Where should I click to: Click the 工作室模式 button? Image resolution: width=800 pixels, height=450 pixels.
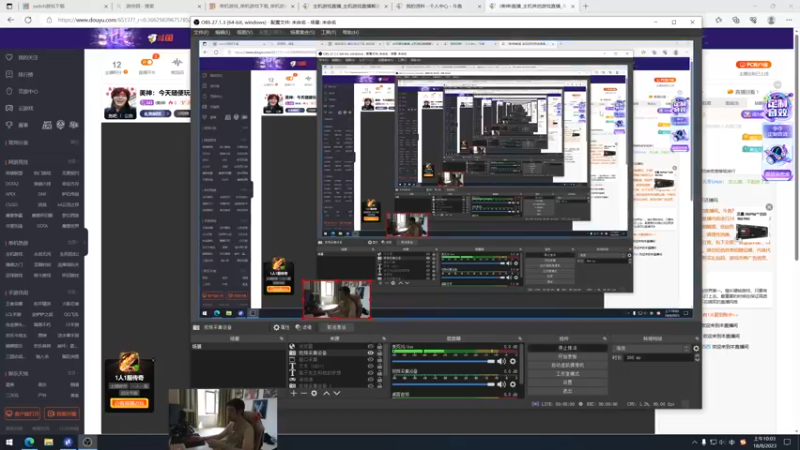coord(567,373)
